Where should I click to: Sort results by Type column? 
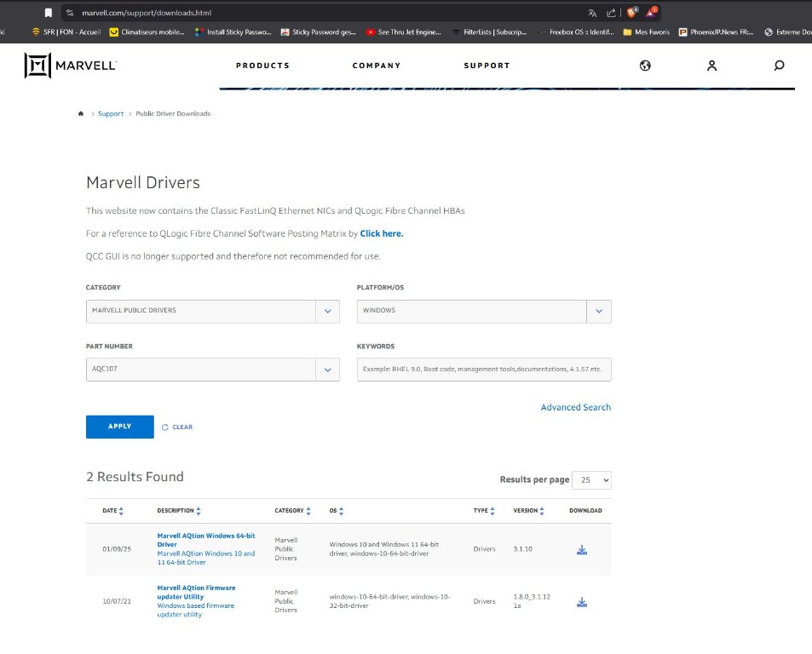(484, 511)
